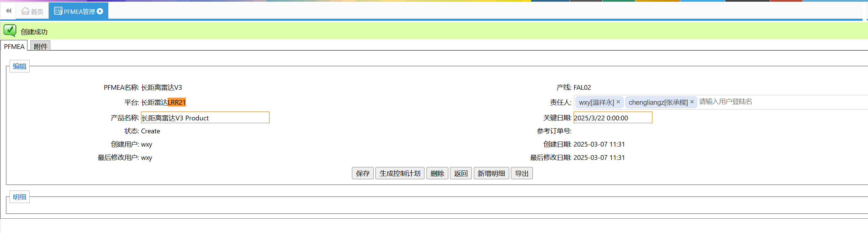Click the 创建日期 value 2025-03-07 11:31

point(599,144)
